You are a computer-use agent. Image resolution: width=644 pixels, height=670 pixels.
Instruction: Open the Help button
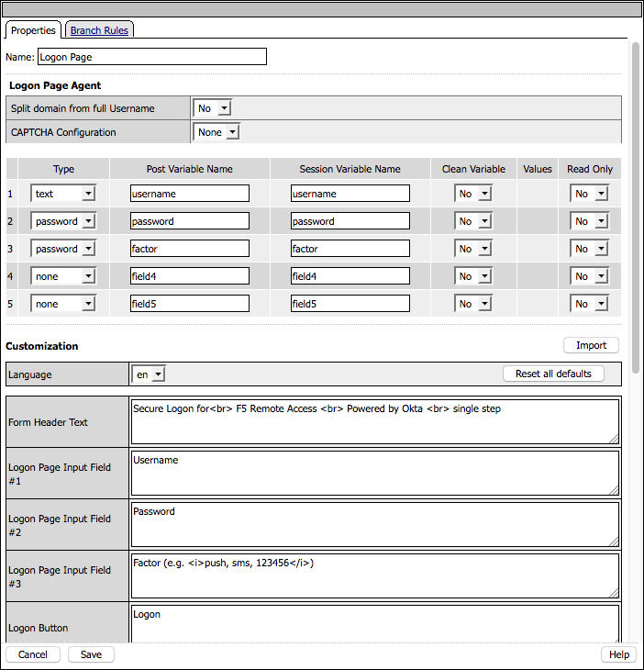coord(619,654)
